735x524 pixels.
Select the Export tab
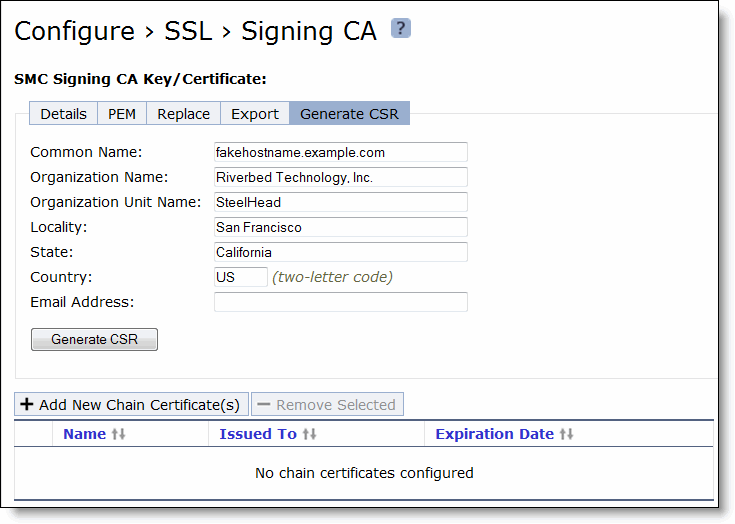click(x=255, y=113)
